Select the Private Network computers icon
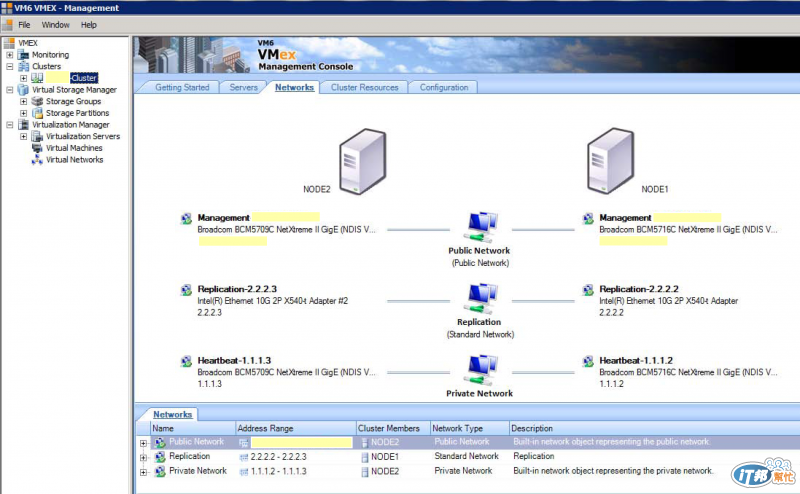 tap(480, 369)
